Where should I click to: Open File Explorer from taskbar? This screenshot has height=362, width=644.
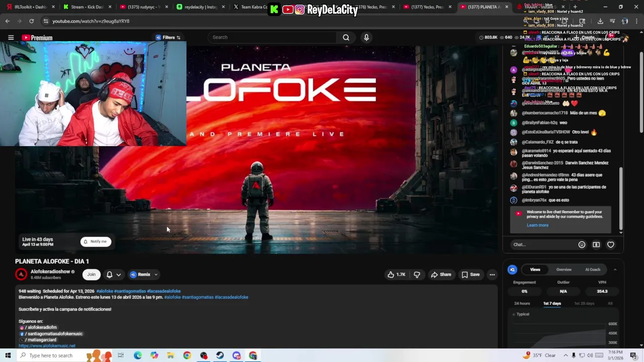[171, 355]
